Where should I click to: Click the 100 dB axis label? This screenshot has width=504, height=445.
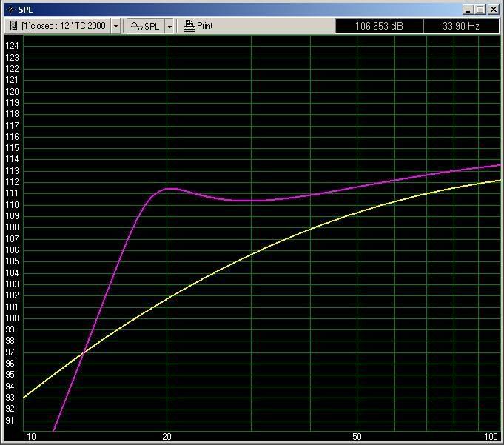(x=12, y=318)
